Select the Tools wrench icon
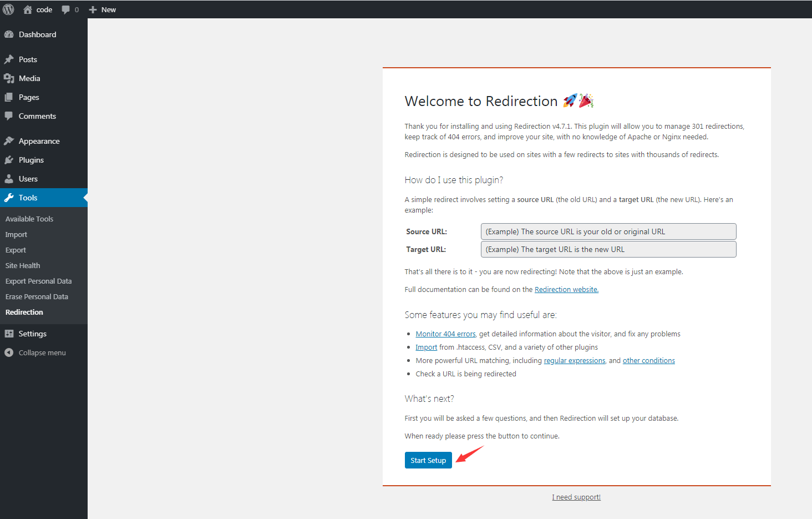The image size is (812, 519). click(x=9, y=197)
